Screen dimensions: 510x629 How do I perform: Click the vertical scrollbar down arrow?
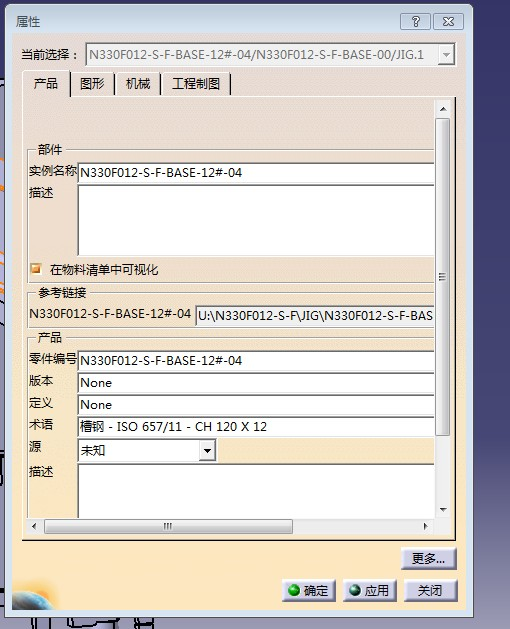pyautogui.click(x=443, y=510)
